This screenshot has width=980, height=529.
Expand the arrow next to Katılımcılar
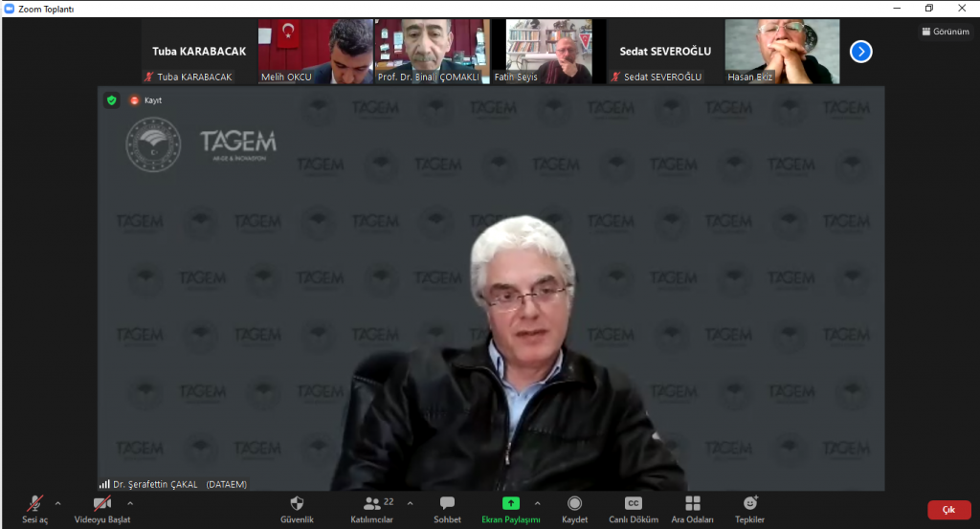point(411,502)
